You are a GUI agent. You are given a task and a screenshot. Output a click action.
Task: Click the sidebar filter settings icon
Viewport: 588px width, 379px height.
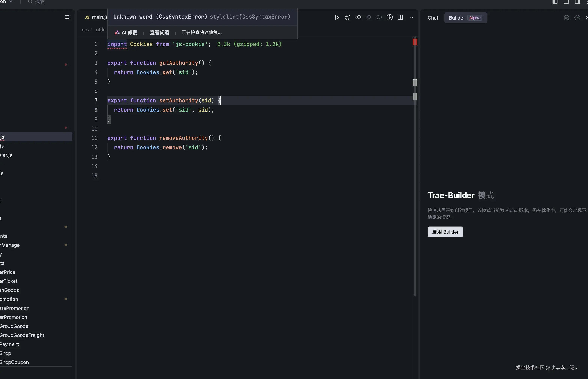(67, 17)
